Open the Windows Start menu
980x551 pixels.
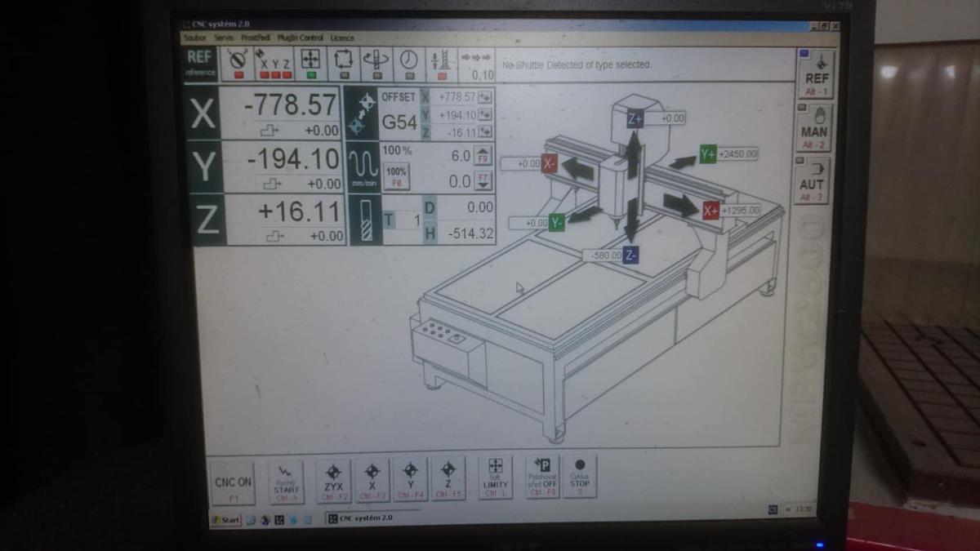(226, 519)
